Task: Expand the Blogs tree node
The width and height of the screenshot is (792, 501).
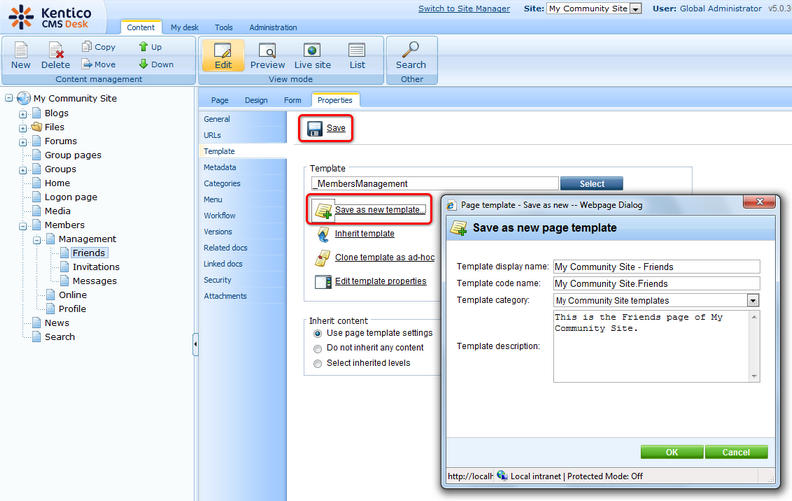Action: coord(22,114)
